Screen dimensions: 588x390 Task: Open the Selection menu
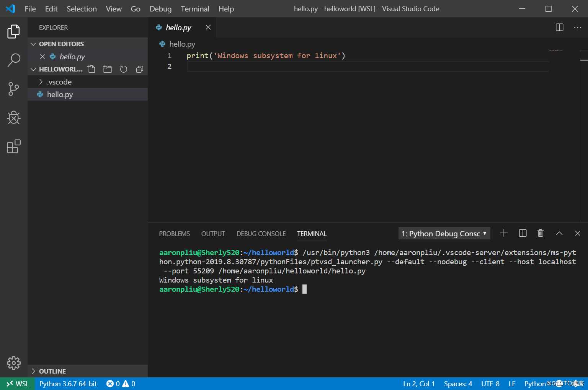pos(82,9)
